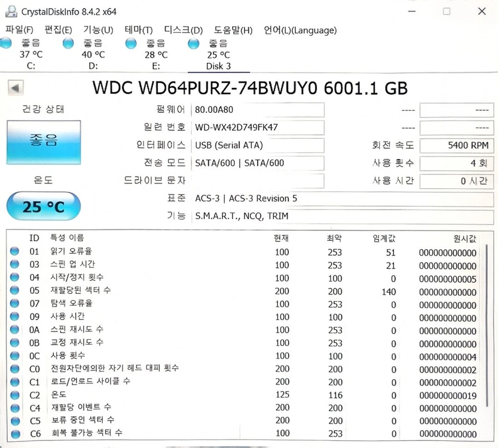This screenshot has width=498, height=448.
Task: Click the 25 °C temperature button
Action: pyautogui.click(x=44, y=206)
